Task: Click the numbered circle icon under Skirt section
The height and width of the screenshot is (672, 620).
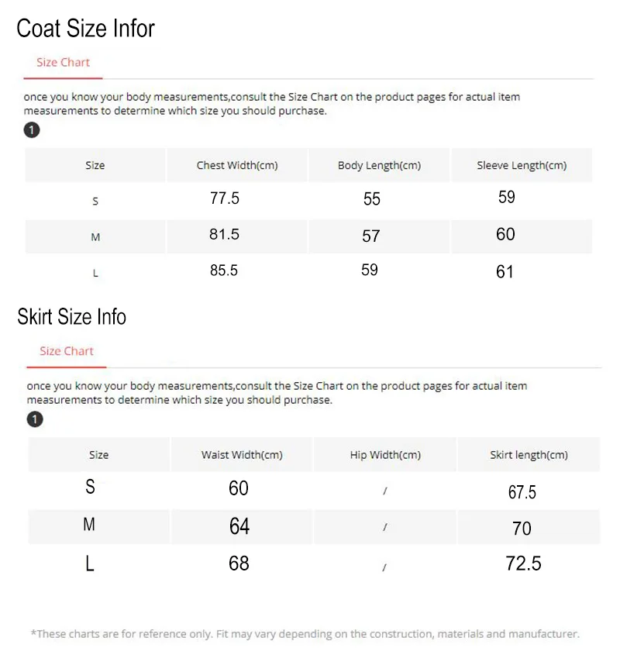Action: (35, 419)
